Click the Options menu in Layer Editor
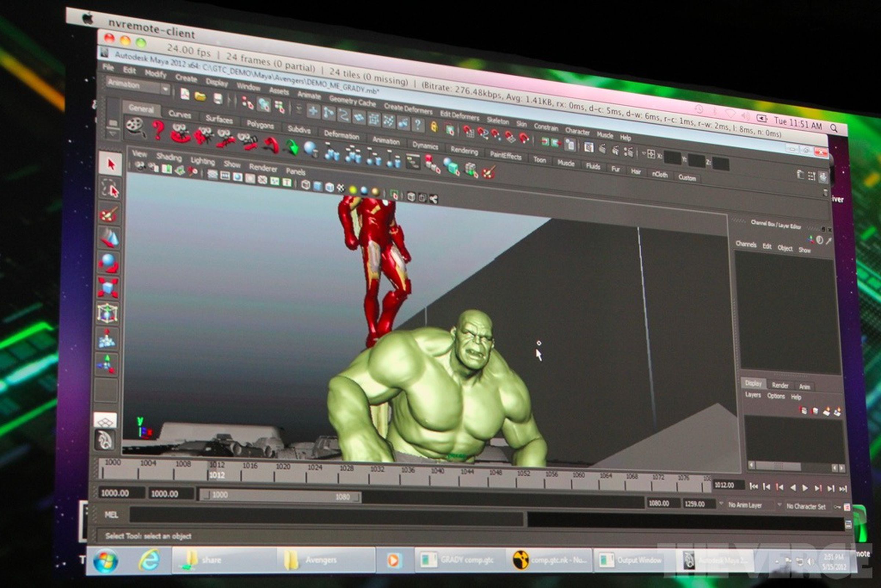The height and width of the screenshot is (588, 881). pos(776,396)
